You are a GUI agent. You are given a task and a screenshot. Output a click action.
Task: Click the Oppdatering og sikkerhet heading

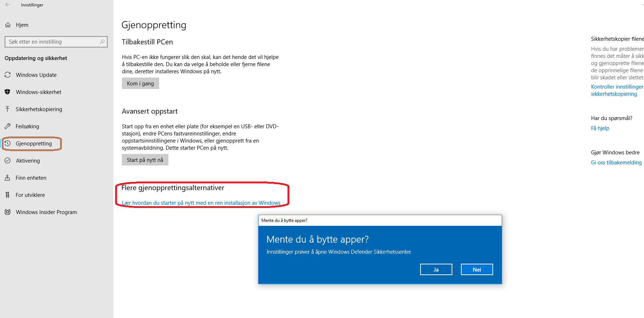click(36, 58)
